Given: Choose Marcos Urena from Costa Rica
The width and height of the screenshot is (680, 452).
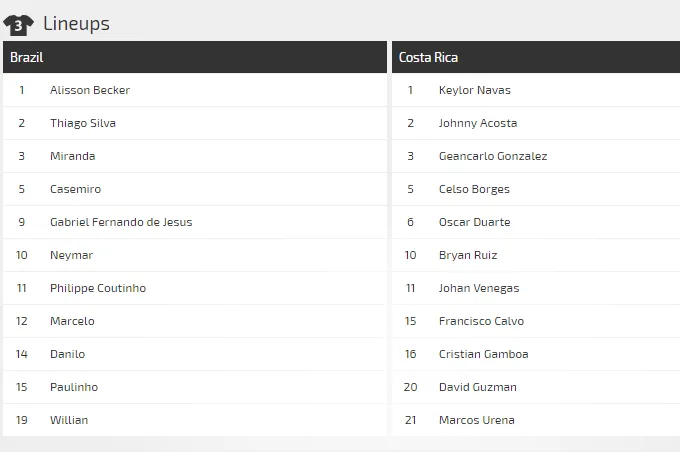Looking at the screenshot, I should click(477, 420).
